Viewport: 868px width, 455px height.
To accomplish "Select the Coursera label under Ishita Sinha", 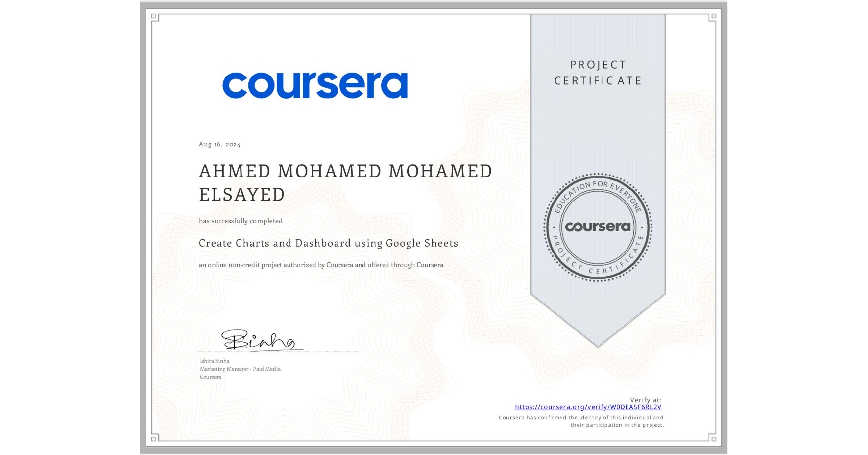I will (x=210, y=377).
